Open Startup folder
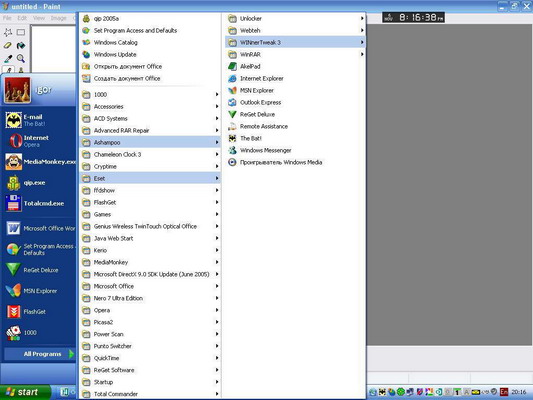The image size is (533, 400). coord(150,382)
